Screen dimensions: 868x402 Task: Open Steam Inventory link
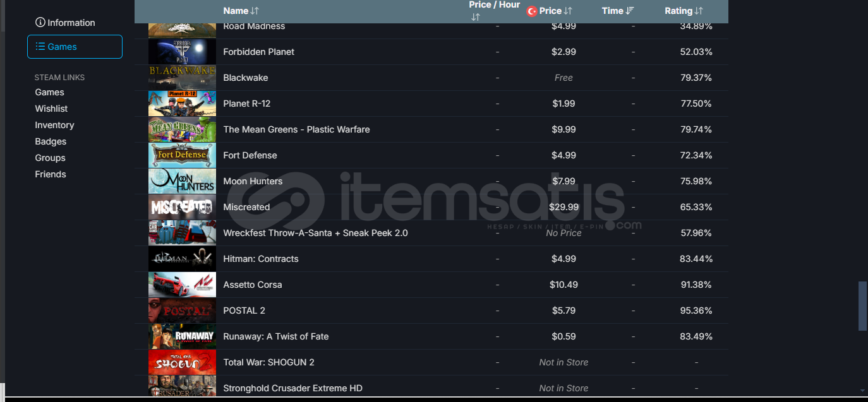click(54, 125)
